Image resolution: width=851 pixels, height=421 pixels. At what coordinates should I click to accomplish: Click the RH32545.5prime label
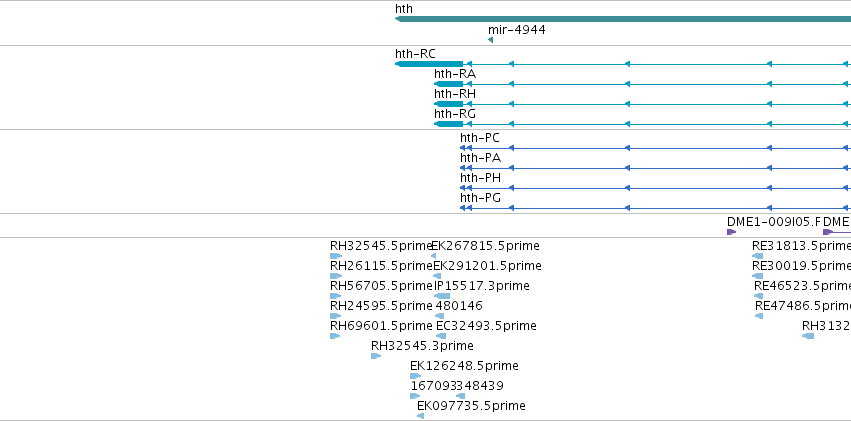[x=380, y=246]
